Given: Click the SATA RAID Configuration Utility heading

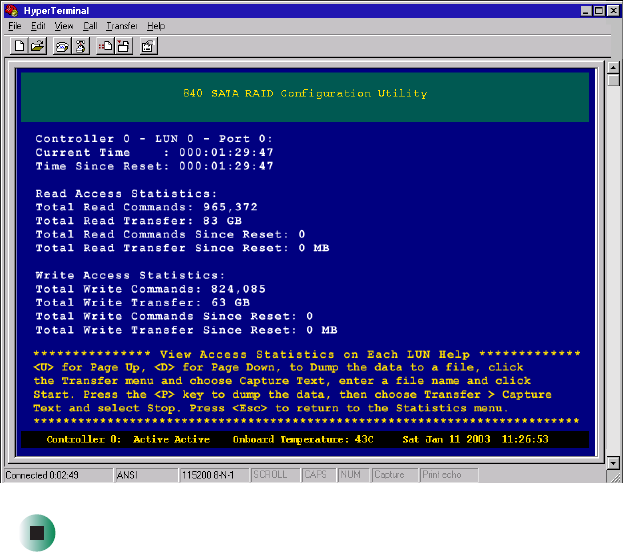Looking at the screenshot, I should coord(305,93).
